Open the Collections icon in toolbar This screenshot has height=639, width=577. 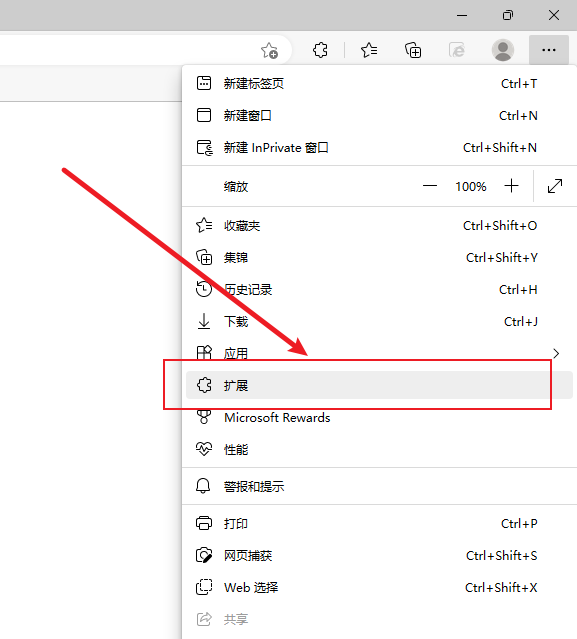click(413, 50)
